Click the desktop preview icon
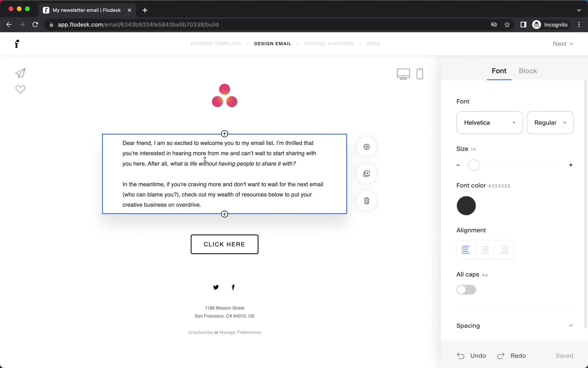The height and width of the screenshot is (368, 588). 403,73
